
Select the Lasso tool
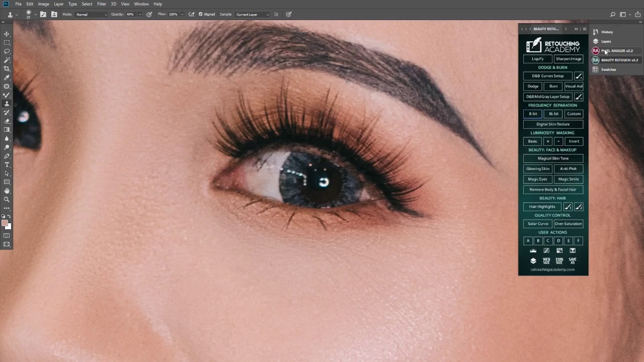point(7,51)
